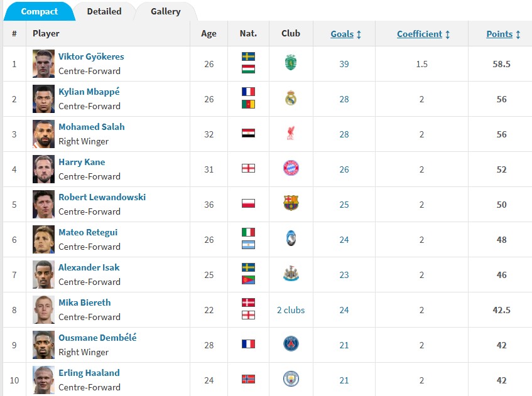Open Liverpool club crest icon
The image size is (532, 396).
(x=290, y=133)
